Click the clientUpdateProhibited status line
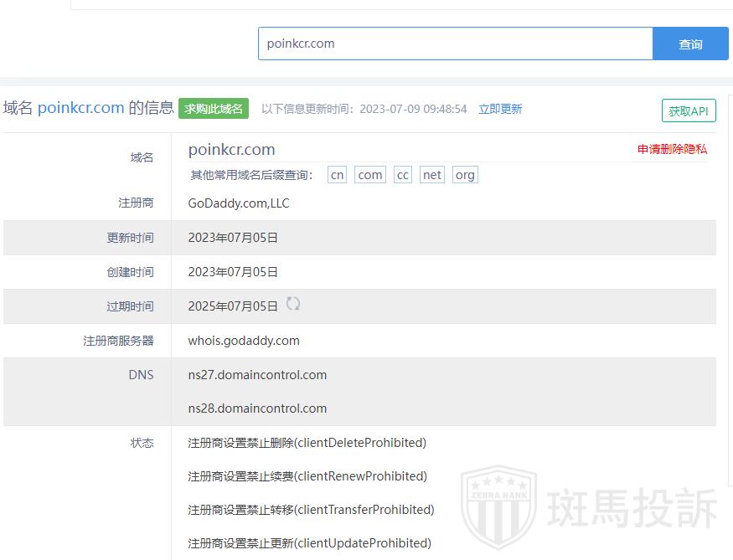Viewport: 733px width, 560px height. point(309,543)
